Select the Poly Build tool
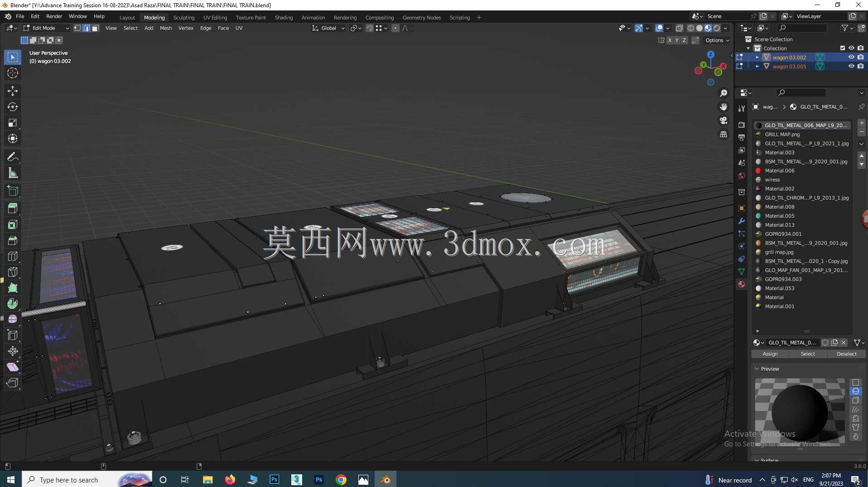The height and width of the screenshot is (487, 868). 13,288
